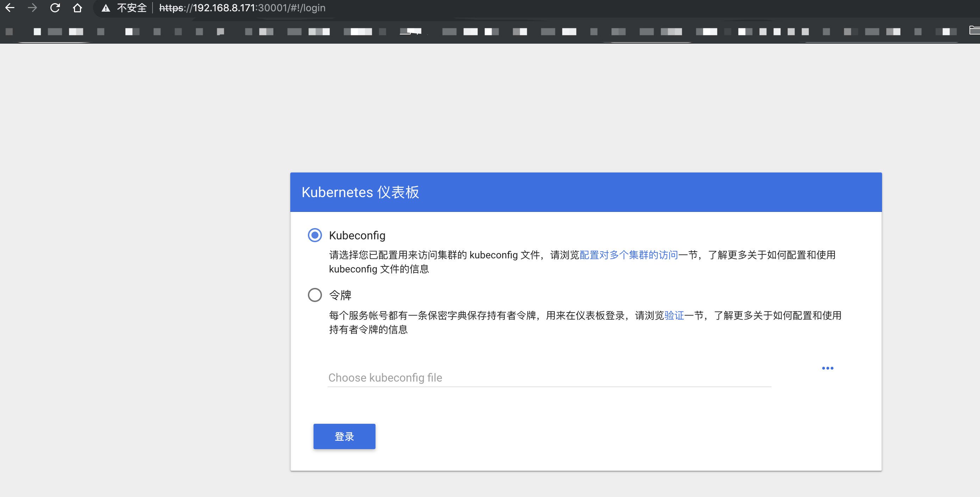Click the browser forward arrow
980x497 pixels.
tap(32, 8)
